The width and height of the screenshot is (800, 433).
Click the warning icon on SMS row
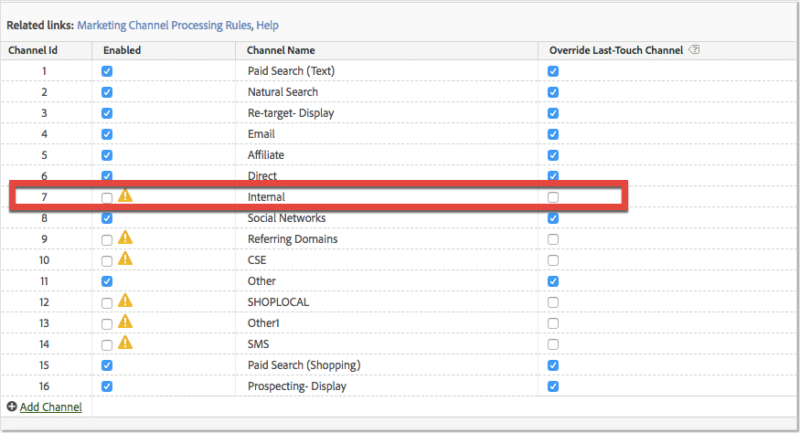125,342
